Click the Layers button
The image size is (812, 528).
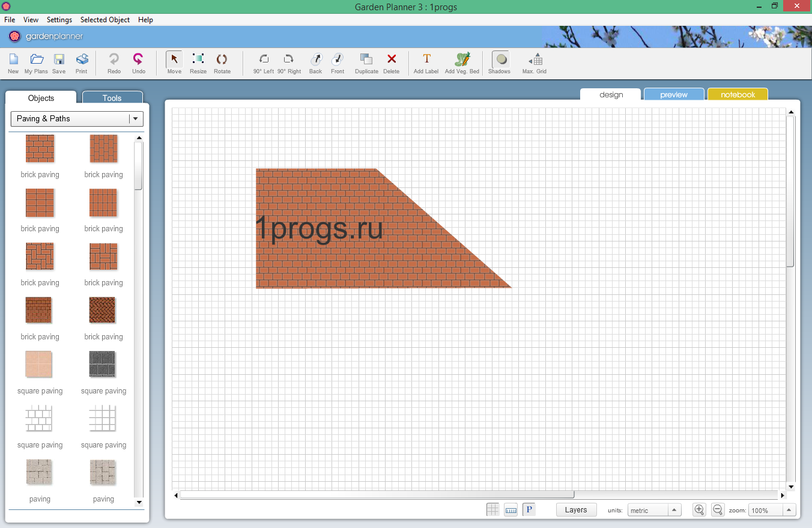[575, 510]
